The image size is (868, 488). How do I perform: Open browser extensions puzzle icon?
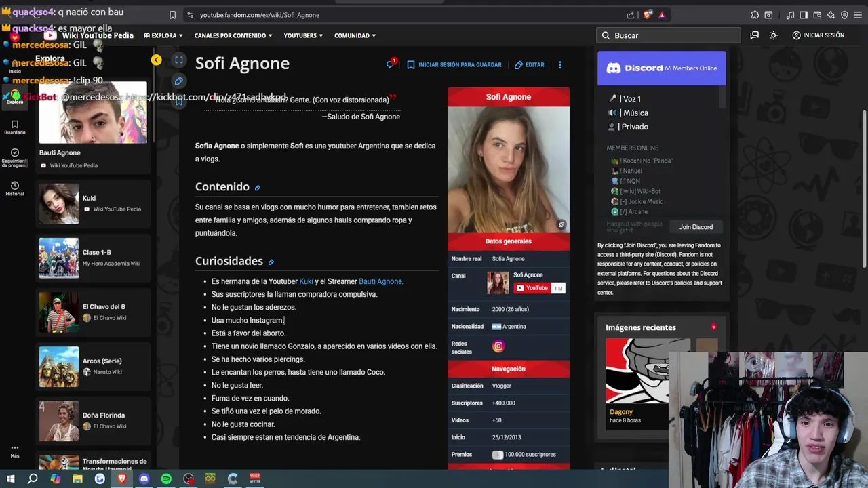tap(755, 15)
